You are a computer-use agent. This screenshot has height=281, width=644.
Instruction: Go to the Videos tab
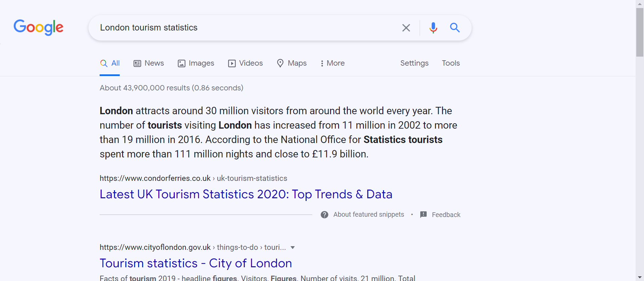pyautogui.click(x=245, y=63)
